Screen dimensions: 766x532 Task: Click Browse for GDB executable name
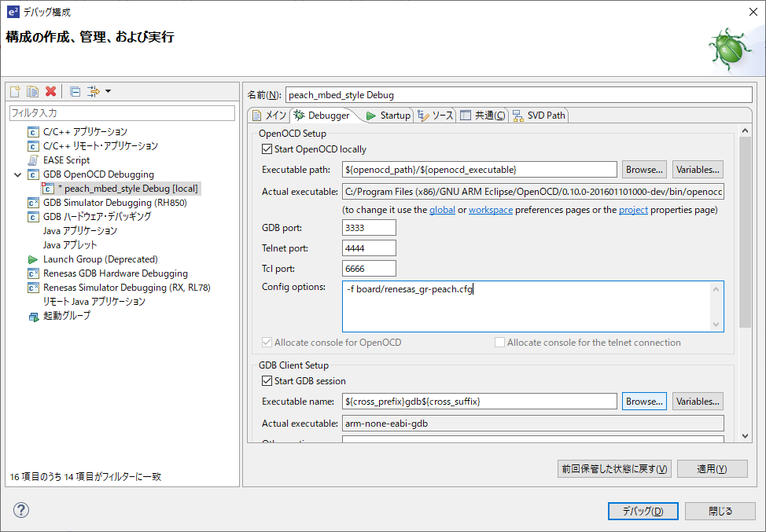644,402
